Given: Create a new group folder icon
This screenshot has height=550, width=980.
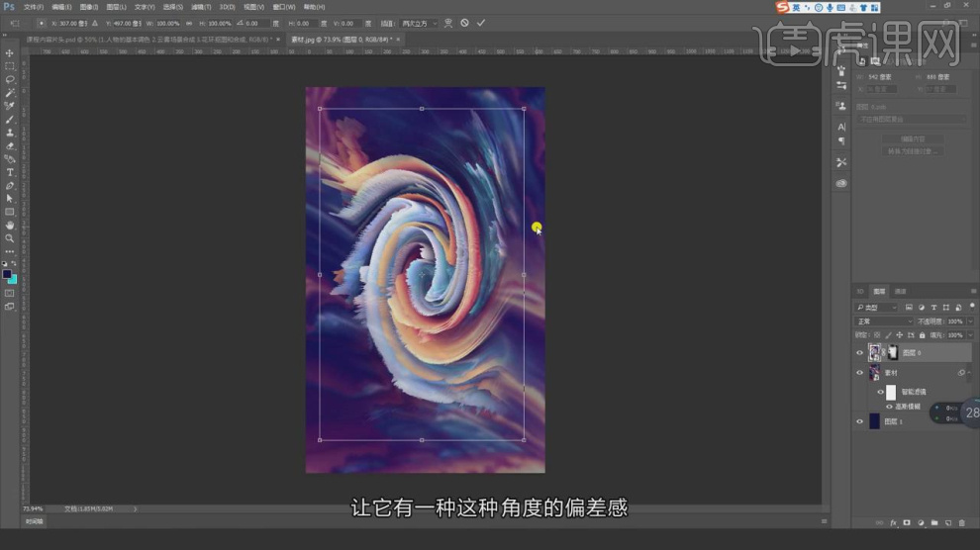Looking at the screenshot, I should click(934, 522).
